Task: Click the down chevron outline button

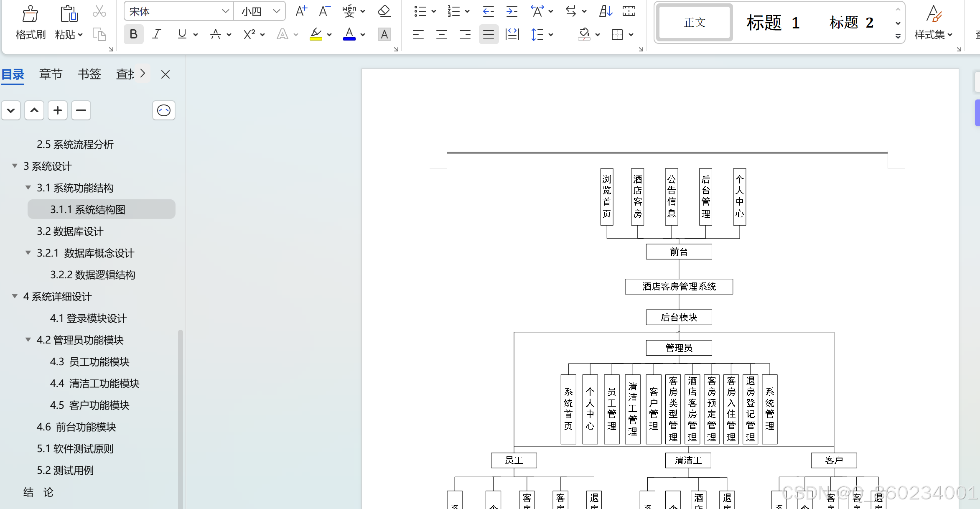Action: [x=11, y=110]
